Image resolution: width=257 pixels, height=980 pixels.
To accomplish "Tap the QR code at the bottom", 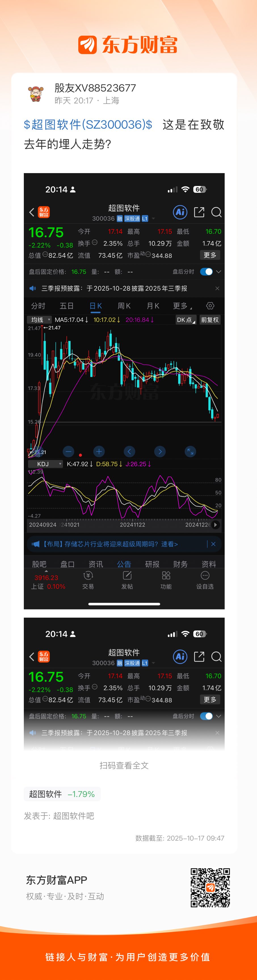I will coord(210,888).
